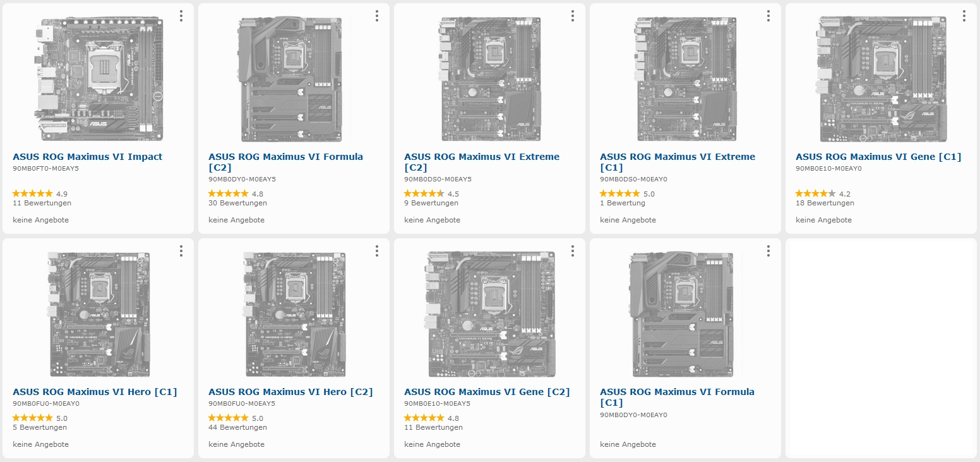This screenshot has height=462, width=980.
Task: Open three-dot menu for Maximus VI Gene [C2]
Action: click(573, 251)
